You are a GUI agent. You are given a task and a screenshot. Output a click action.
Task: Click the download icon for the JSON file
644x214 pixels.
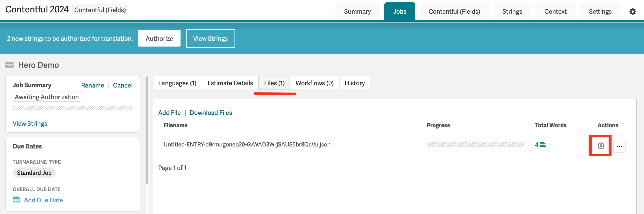click(601, 146)
